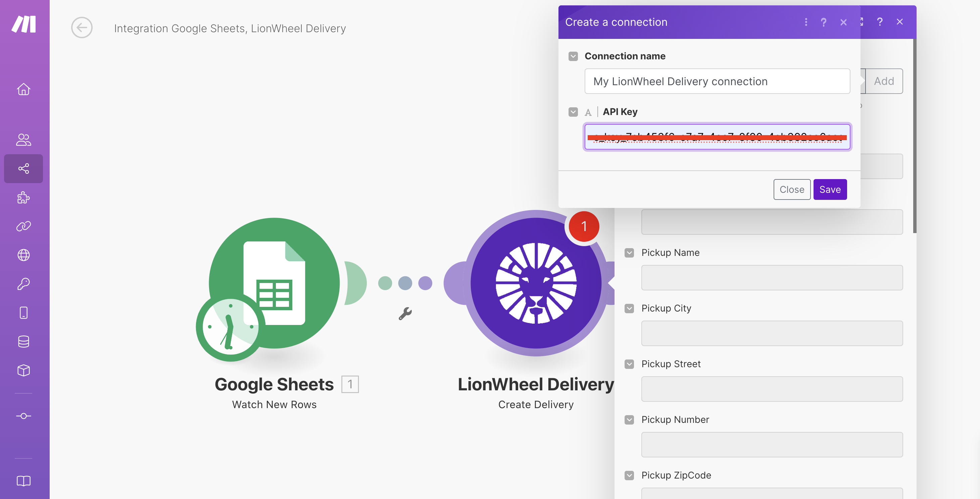Click the red 1 badge on LionWheel

pos(584,226)
